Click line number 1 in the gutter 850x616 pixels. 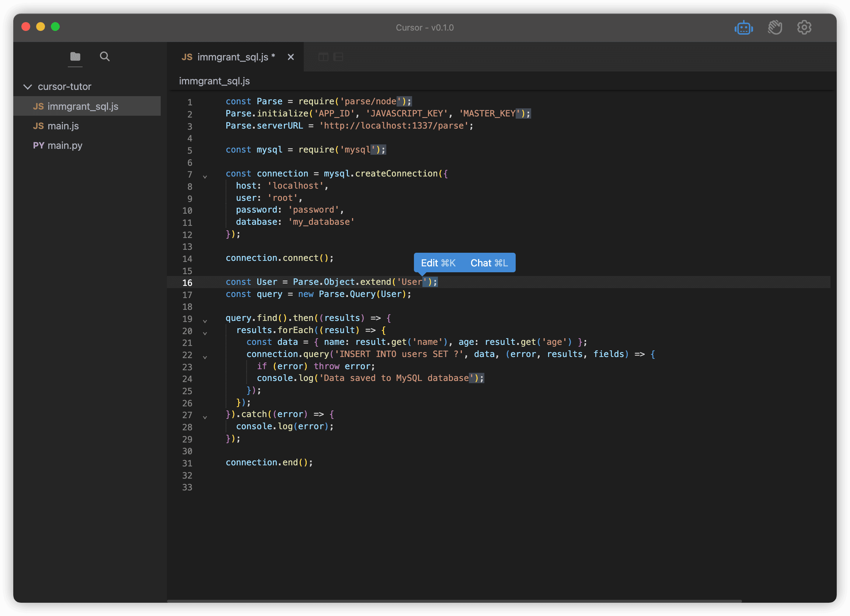click(189, 102)
